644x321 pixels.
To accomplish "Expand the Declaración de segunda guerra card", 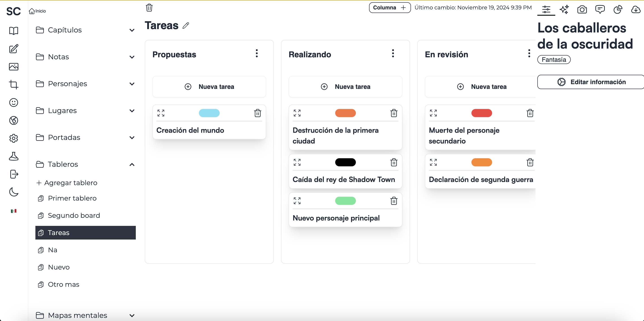I will click(433, 162).
